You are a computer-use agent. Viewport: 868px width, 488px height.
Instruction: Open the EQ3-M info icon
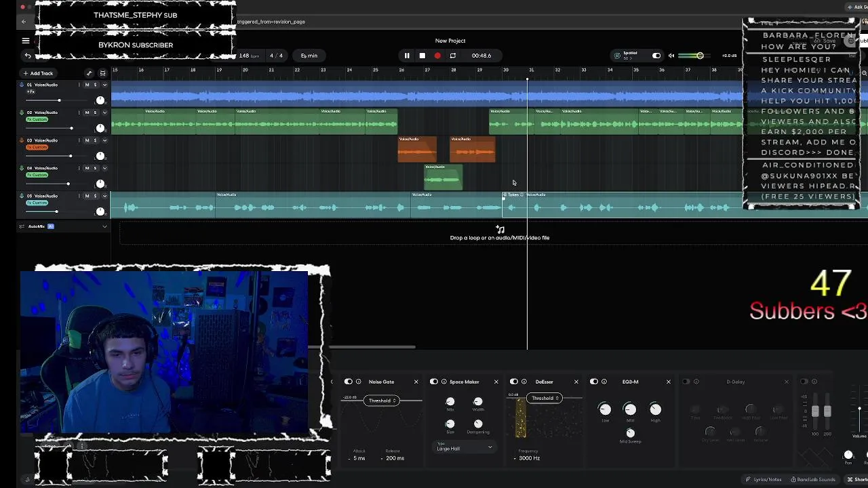click(x=604, y=382)
